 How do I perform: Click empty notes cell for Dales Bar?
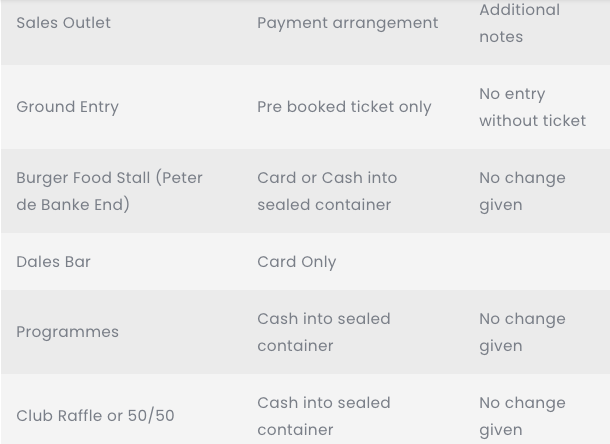[x=541, y=261]
